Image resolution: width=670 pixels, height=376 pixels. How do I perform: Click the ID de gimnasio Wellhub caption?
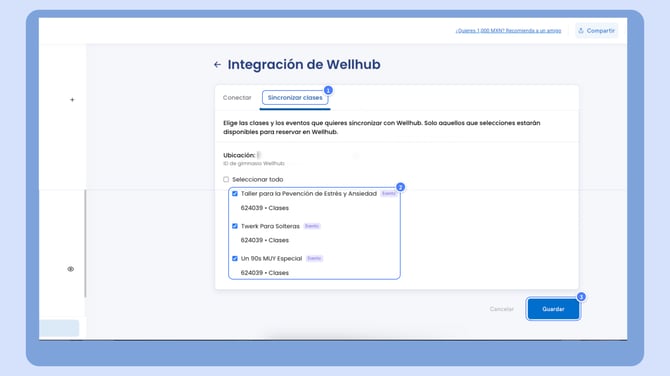pos(254,163)
